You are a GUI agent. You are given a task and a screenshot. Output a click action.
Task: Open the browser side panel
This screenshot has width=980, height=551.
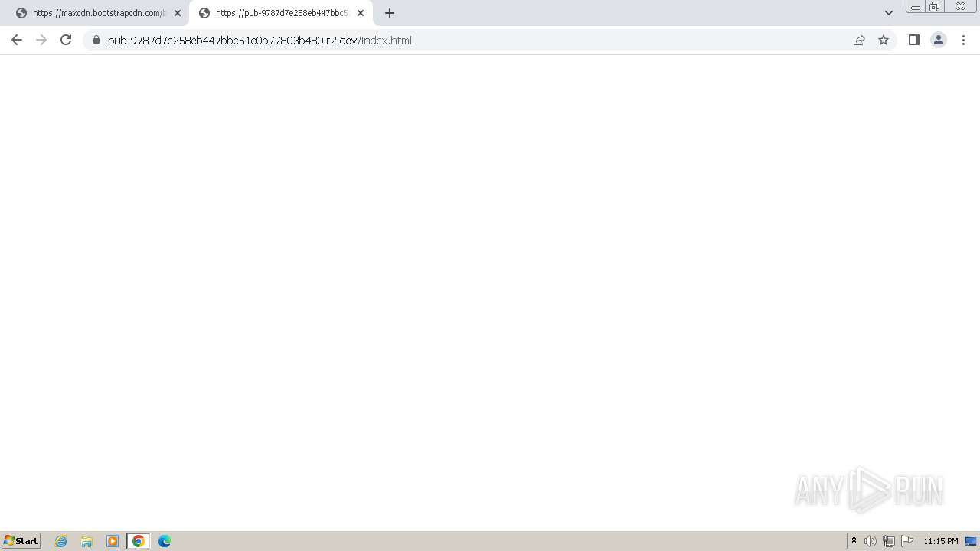[x=914, y=41]
